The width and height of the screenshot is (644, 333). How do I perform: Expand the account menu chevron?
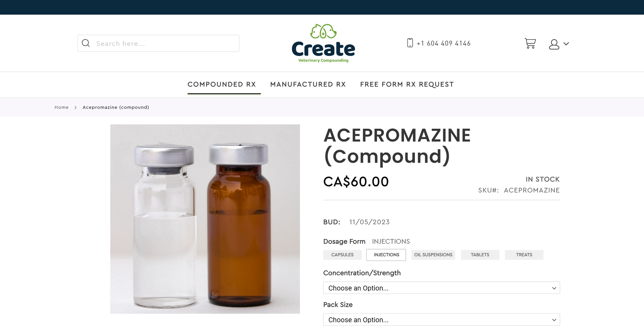tap(566, 44)
